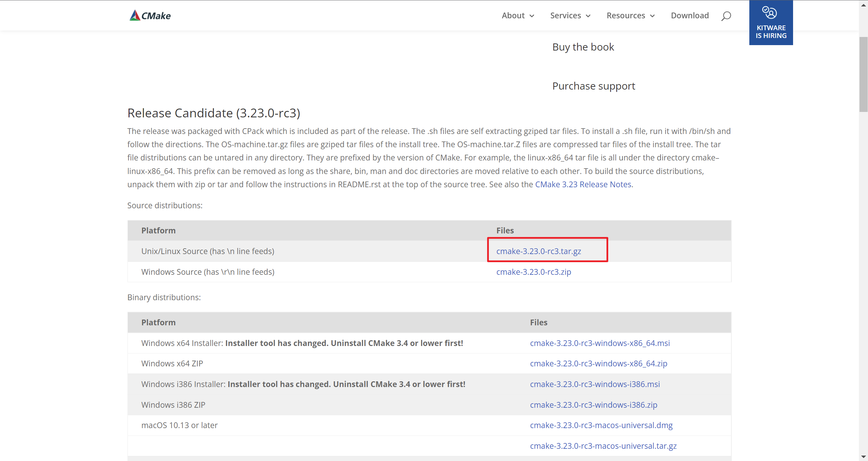
Task: Click the Windows i386 Installer row text
Action: point(303,384)
